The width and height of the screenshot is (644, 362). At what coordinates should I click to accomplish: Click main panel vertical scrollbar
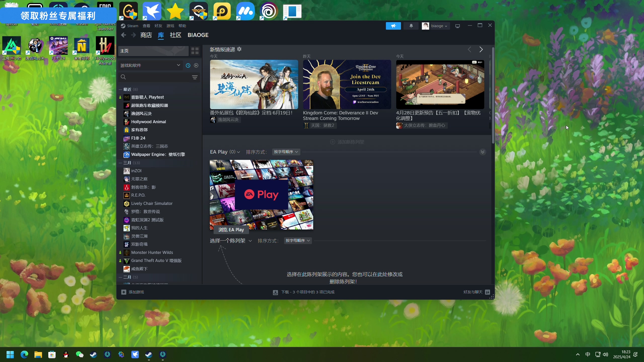493,96
